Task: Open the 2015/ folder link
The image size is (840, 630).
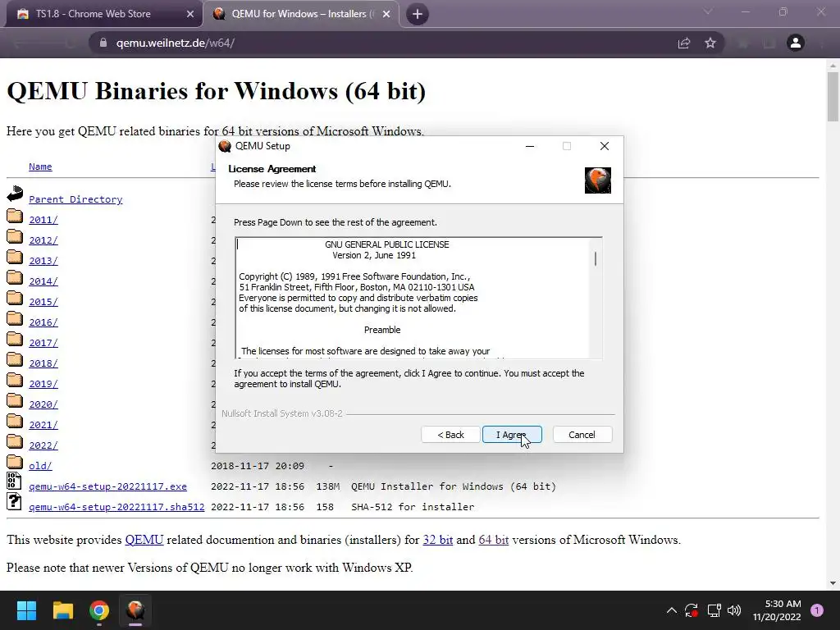Action: [x=43, y=302]
